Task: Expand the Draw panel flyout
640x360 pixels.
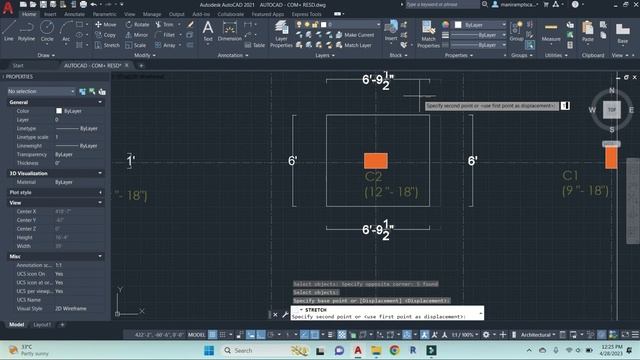Action: tap(46, 55)
